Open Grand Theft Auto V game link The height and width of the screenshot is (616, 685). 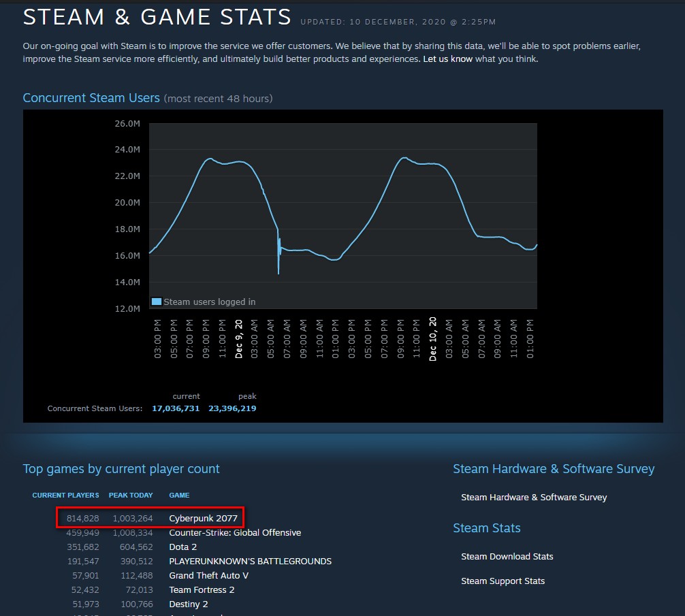pos(209,575)
